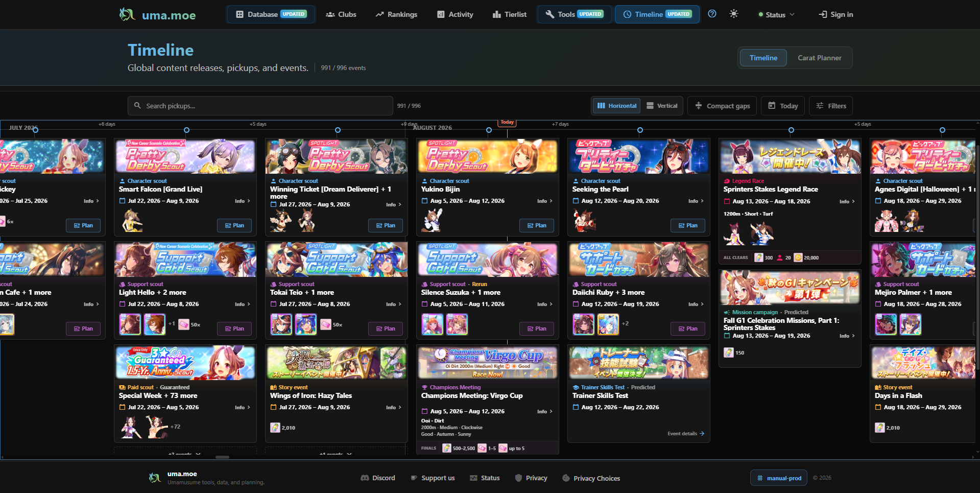Expand Info on Smart Falcon scout card
Screen dimensions: 980x493
(x=243, y=201)
